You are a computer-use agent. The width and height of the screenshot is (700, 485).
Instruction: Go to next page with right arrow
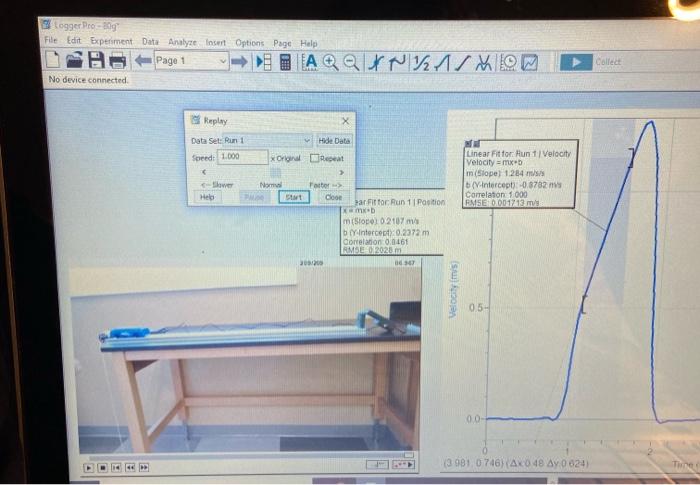pyautogui.click(x=239, y=61)
